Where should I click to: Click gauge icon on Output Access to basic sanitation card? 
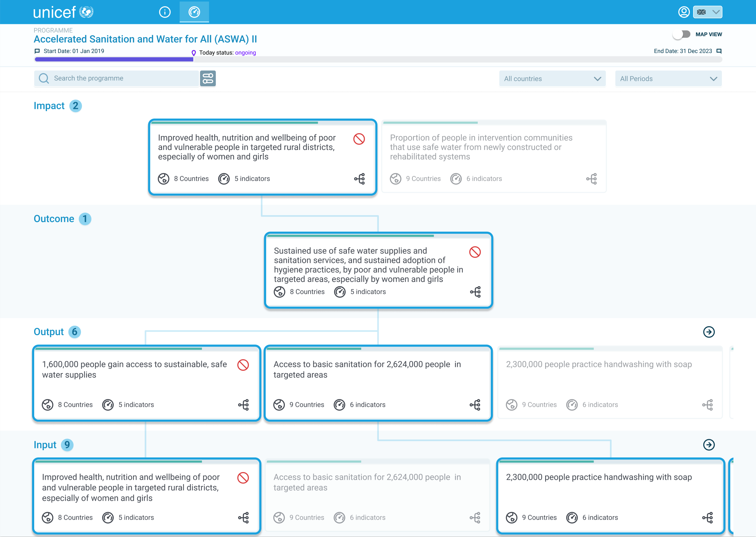click(x=339, y=405)
